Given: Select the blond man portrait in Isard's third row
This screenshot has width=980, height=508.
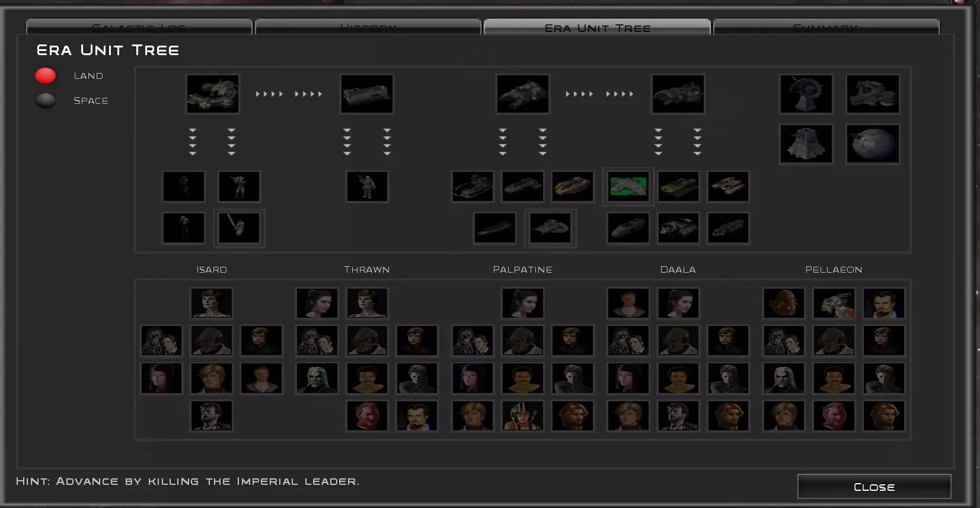Looking at the screenshot, I should point(212,378).
